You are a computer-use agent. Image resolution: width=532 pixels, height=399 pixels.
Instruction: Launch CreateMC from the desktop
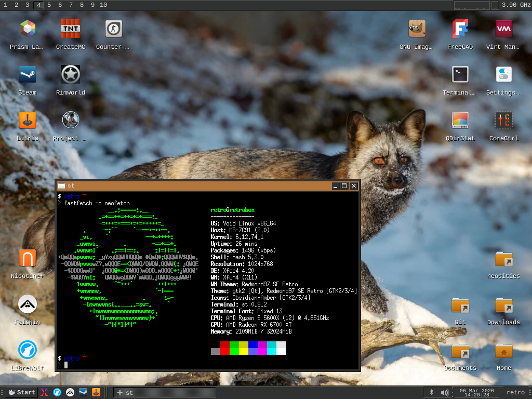[x=70, y=29]
